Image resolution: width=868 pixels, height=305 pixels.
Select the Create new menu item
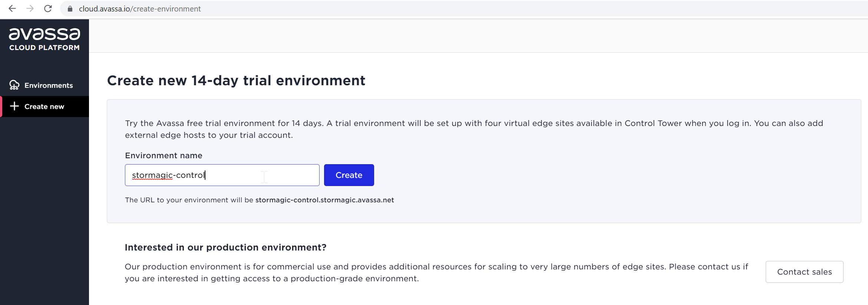44,106
